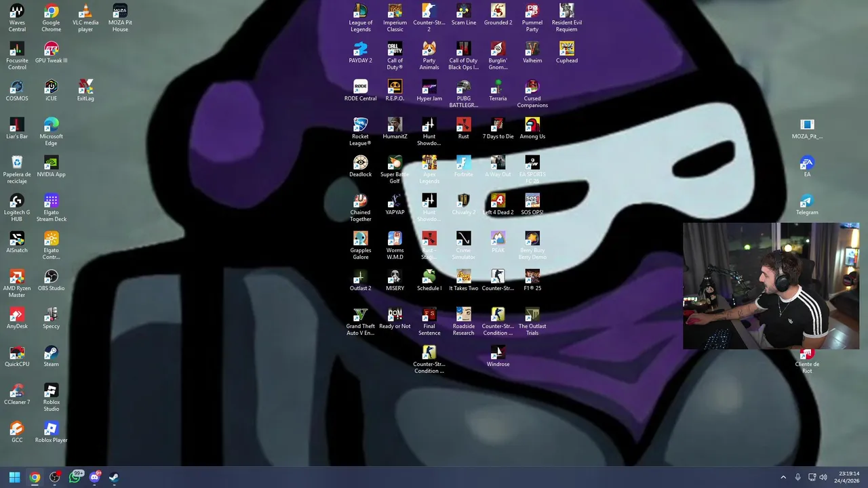This screenshot has width=868, height=488.
Task: Select the Among Us icon
Action: pyautogui.click(x=532, y=129)
